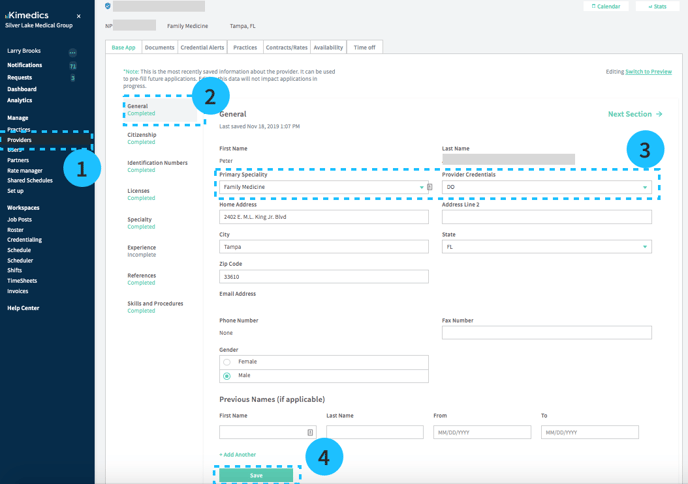The height and width of the screenshot is (484, 688).
Task: Close the Kimedics sidebar with the X
Action: coord(79,16)
